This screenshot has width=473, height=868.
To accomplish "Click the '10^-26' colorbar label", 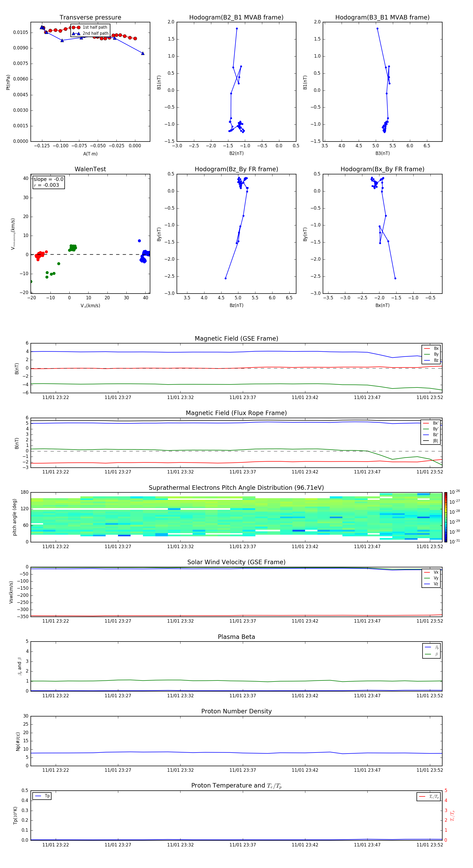I will (x=455, y=492).
